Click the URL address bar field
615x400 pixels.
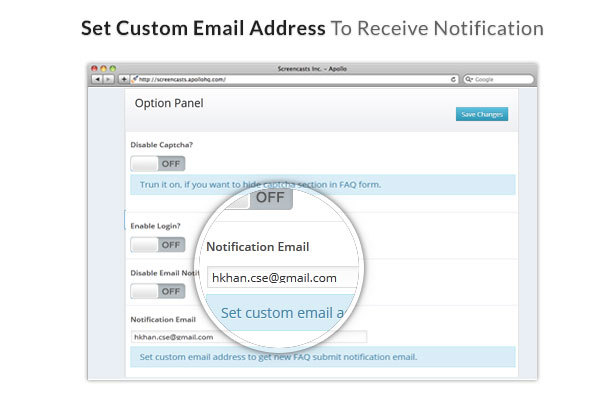294,79
